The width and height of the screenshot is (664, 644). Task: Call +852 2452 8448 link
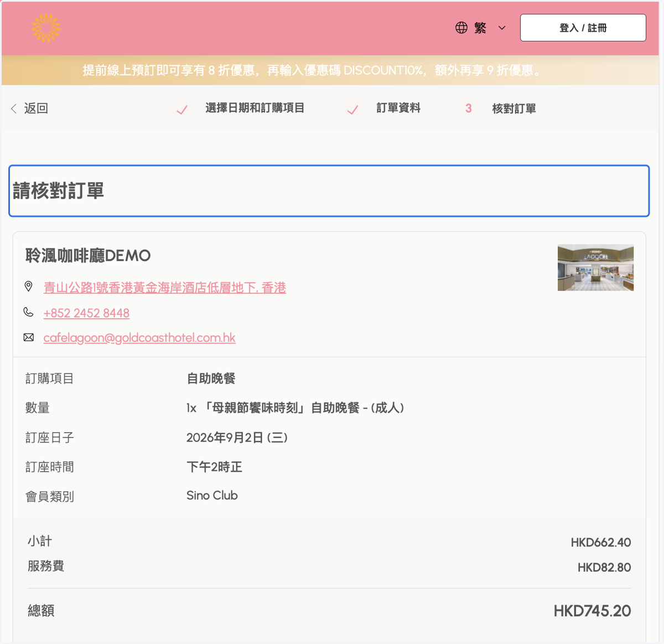coord(86,313)
